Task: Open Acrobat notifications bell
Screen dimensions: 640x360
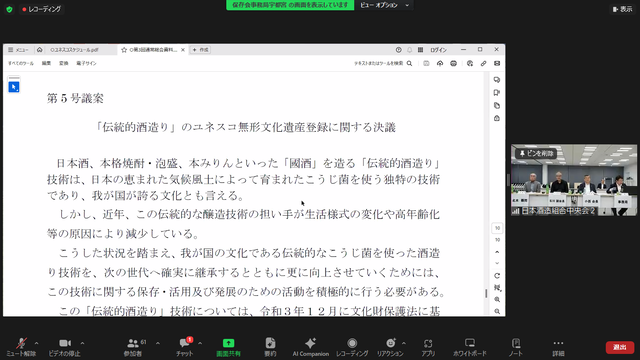Action: click(409, 50)
